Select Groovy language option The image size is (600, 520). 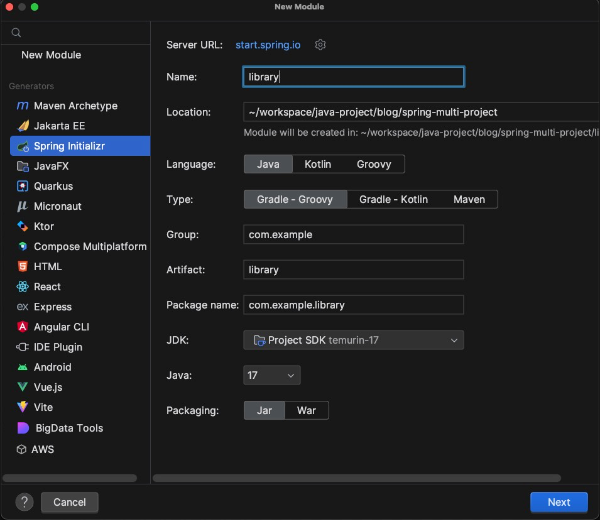coord(374,164)
